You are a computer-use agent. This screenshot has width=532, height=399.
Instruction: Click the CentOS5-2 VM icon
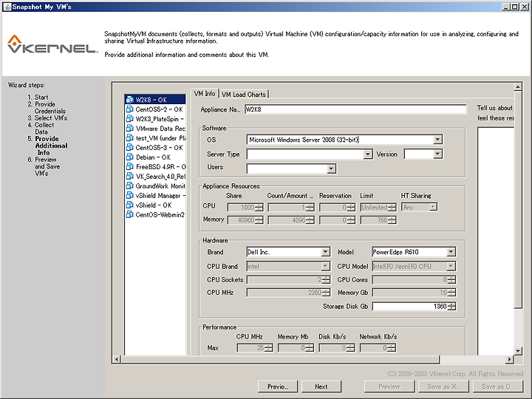tap(129, 109)
